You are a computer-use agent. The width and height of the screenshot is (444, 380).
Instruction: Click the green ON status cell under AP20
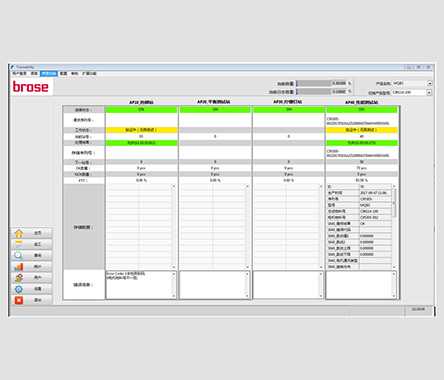coord(215,109)
